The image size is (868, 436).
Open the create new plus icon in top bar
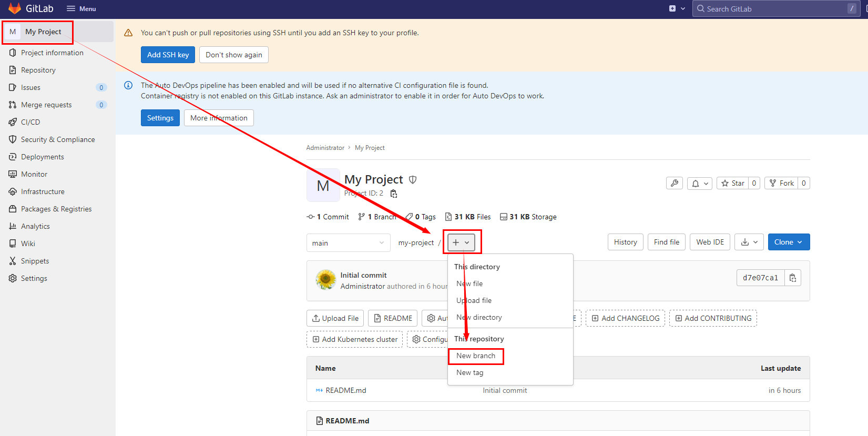coord(677,8)
